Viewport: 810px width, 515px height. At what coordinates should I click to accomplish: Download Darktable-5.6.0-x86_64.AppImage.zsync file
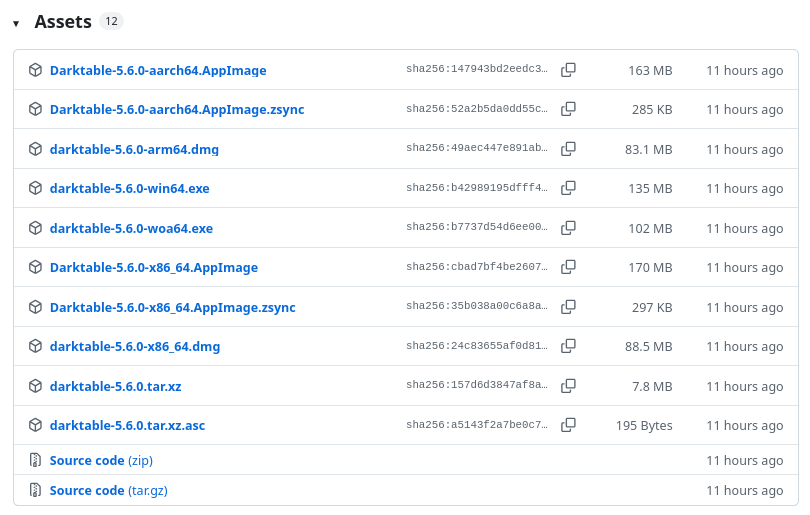click(x=173, y=308)
